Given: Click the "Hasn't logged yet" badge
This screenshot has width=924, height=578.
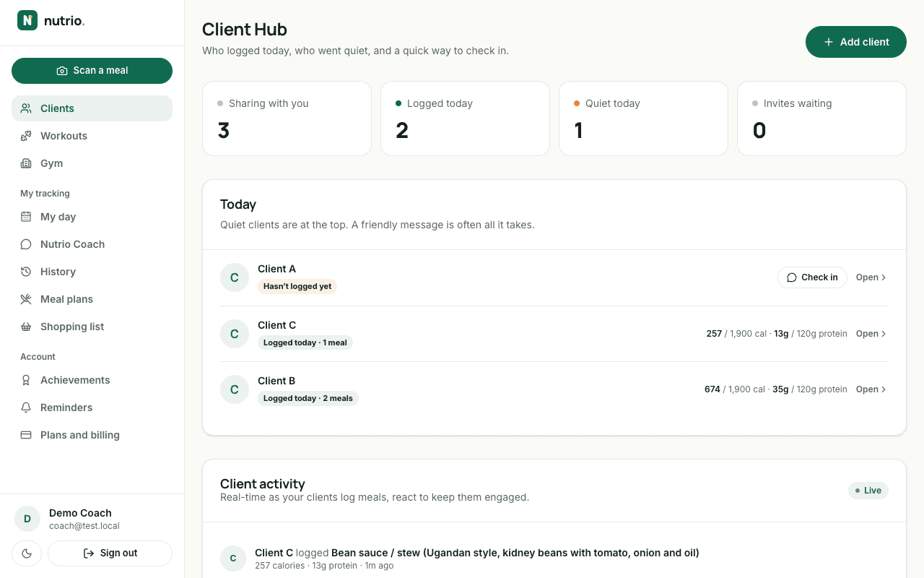Looking at the screenshot, I should coord(297,286).
